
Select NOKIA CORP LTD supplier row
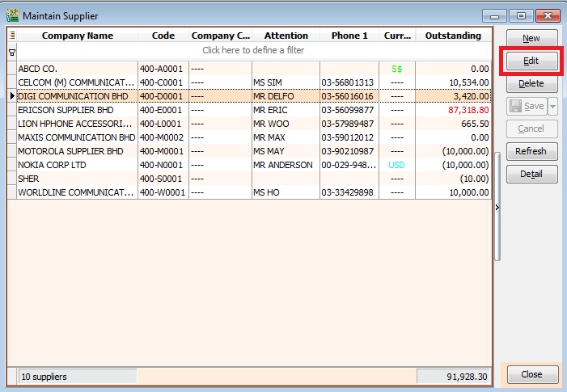click(x=77, y=165)
